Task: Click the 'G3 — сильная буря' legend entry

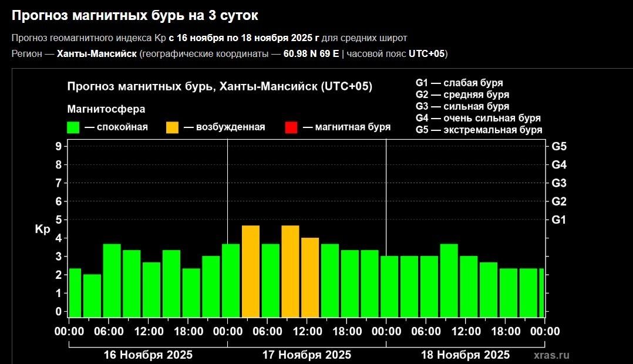Action: pos(462,106)
